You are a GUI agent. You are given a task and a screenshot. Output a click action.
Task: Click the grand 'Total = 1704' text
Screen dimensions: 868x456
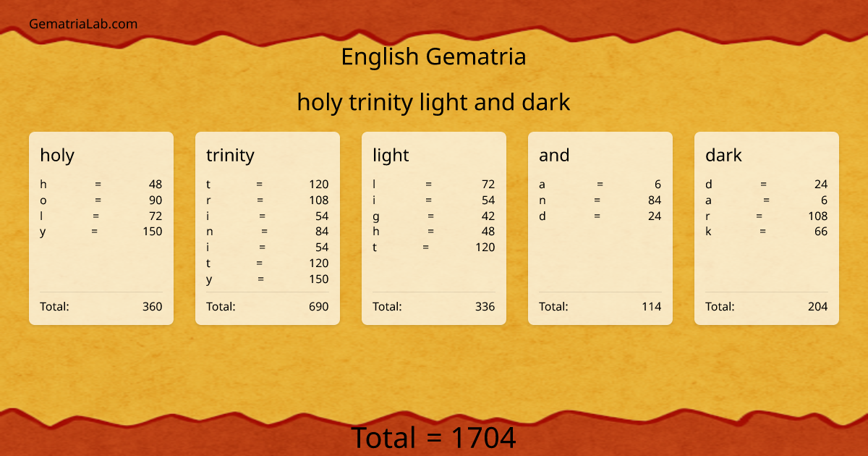433,438
